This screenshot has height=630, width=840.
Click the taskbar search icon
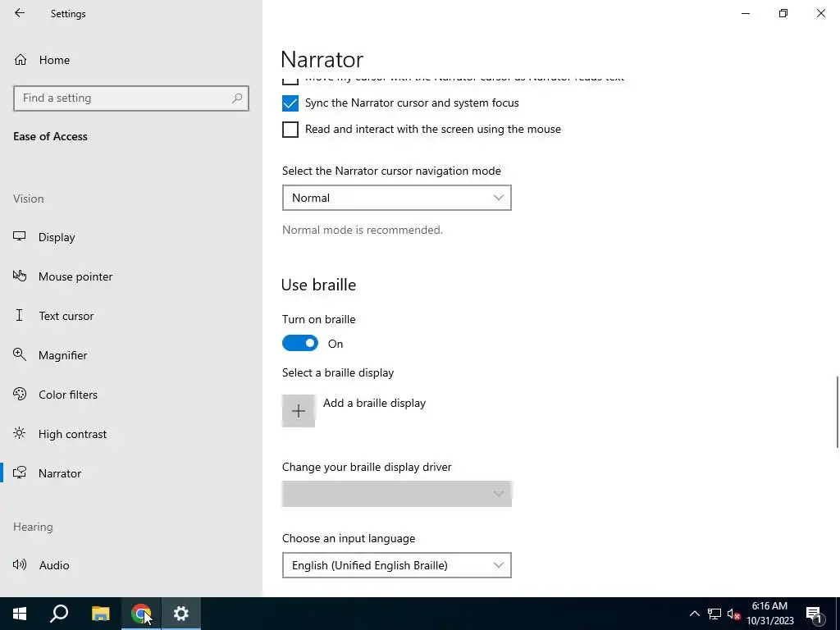[x=59, y=614]
